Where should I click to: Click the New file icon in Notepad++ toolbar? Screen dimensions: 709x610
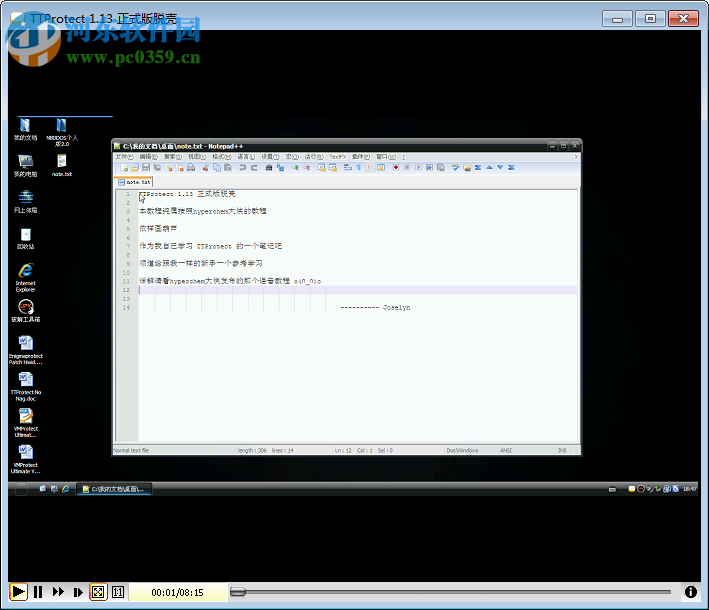(x=124, y=168)
